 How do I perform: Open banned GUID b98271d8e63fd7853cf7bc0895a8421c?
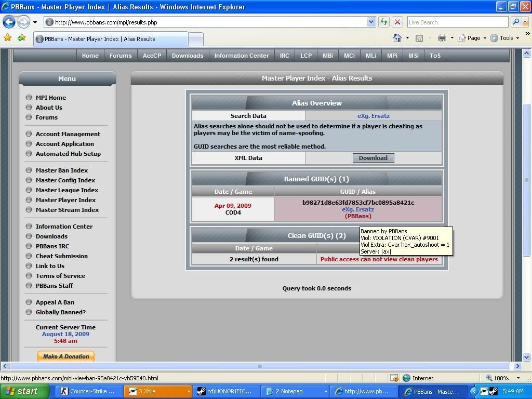pos(358,203)
